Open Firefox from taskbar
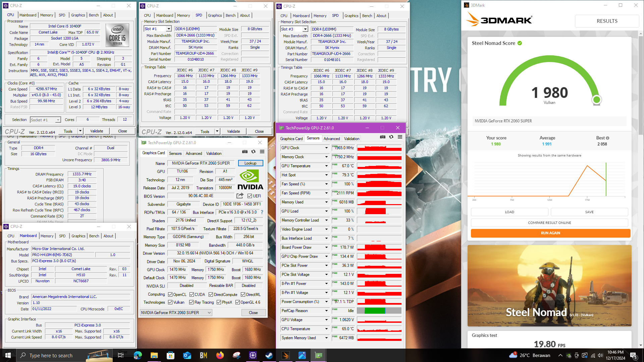The height and width of the screenshot is (362, 644). click(220, 355)
